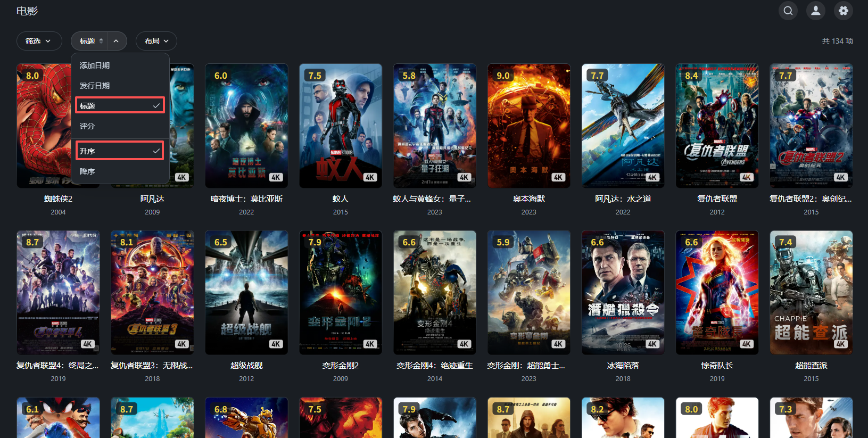Click the 蚁人与黄蜂女 poster
868x438 pixels.
point(435,126)
